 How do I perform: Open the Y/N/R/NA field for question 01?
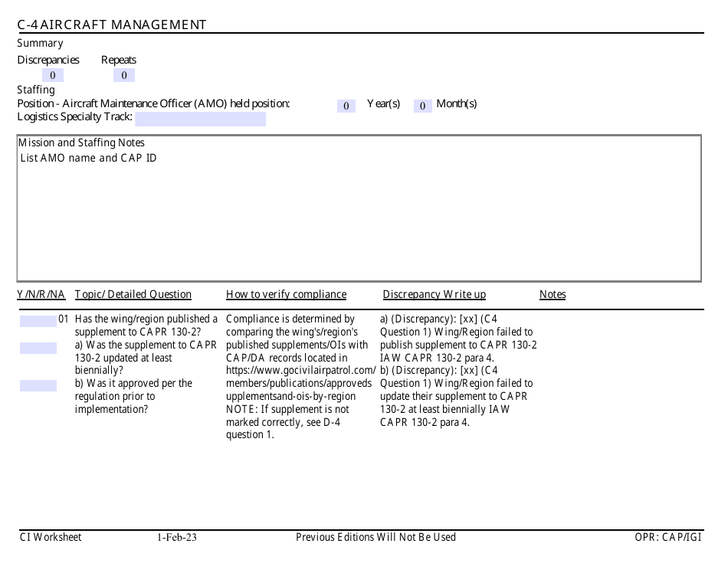click(38, 321)
